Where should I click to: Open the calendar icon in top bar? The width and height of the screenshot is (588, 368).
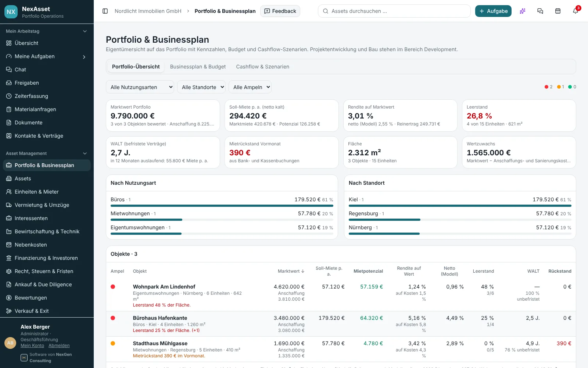(558, 11)
